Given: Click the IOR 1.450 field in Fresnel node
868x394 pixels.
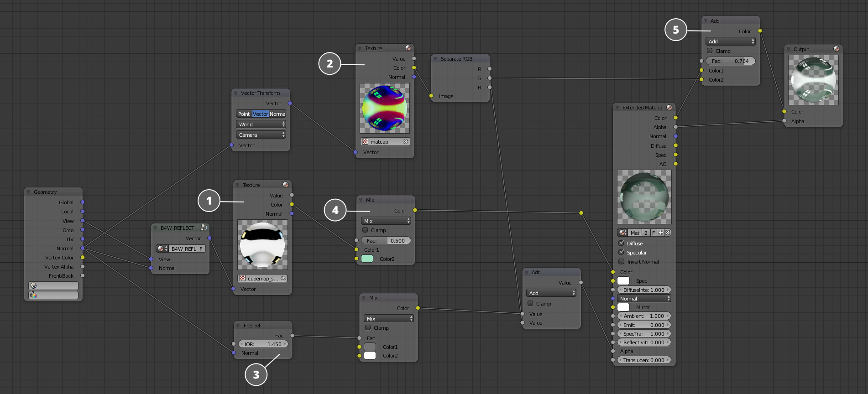Looking at the screenshot, I should click(263, 344).
